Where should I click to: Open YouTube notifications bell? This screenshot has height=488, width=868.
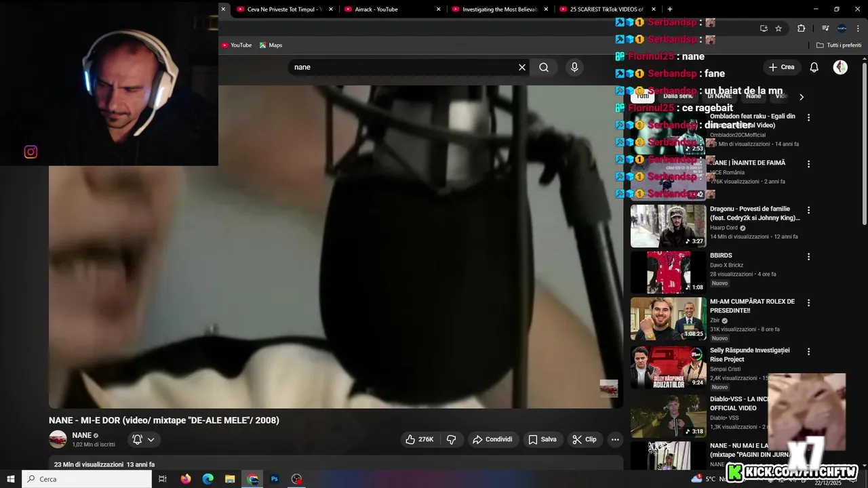(x=814, y=67)
